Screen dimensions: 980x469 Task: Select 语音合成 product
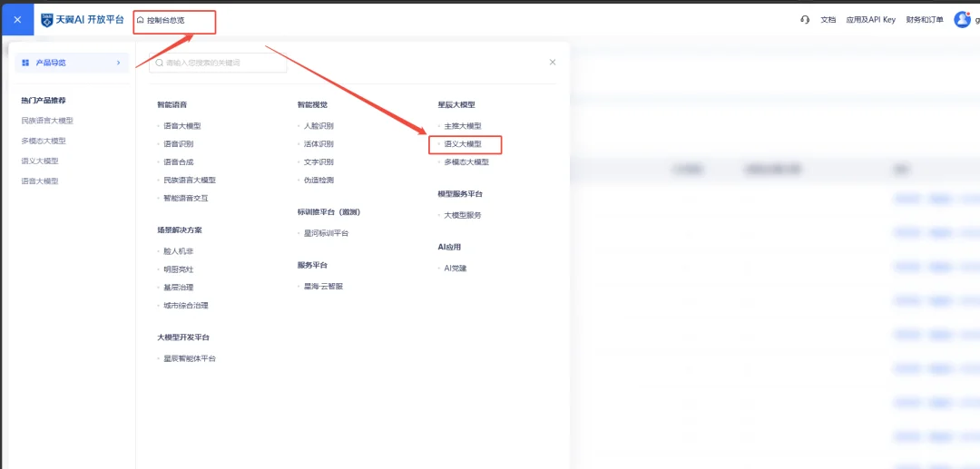(x=178, y=161)
